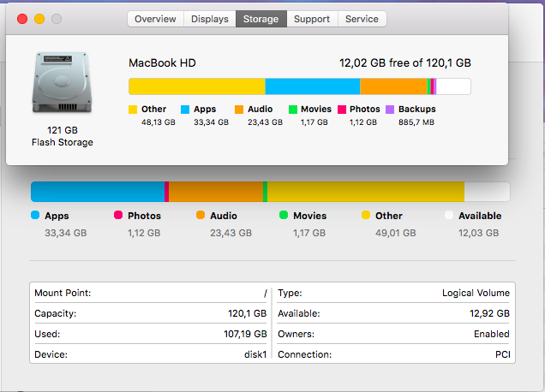Click the 'Mount Point:' label
This screenshot has height=392, width=545.
point(63,293)
